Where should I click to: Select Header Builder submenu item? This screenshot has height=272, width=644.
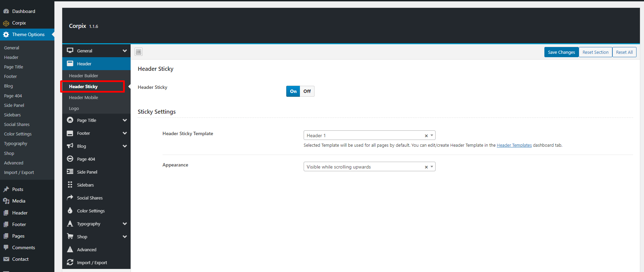tap(83, 76)
